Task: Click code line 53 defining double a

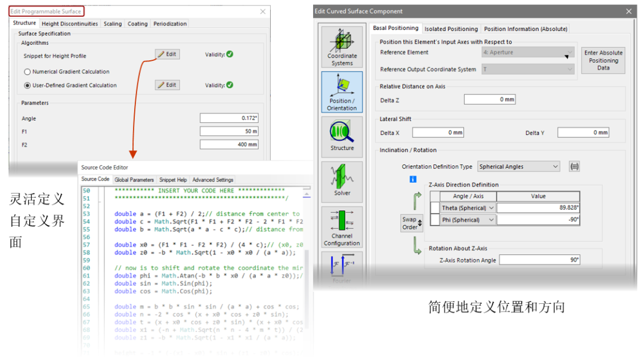Action: 207,214
